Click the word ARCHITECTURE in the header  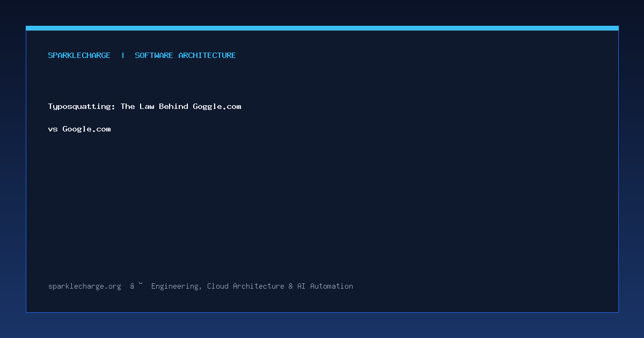click(x=207, y=55)
